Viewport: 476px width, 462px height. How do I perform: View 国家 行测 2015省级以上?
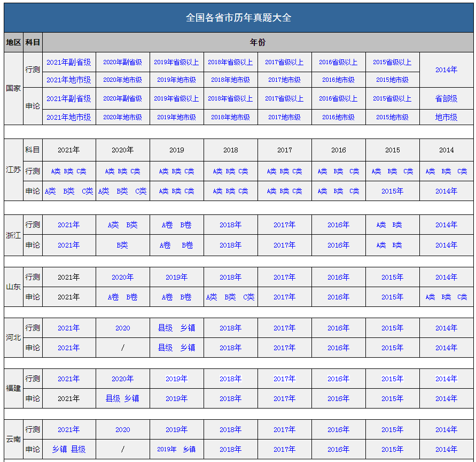[392, 62]
